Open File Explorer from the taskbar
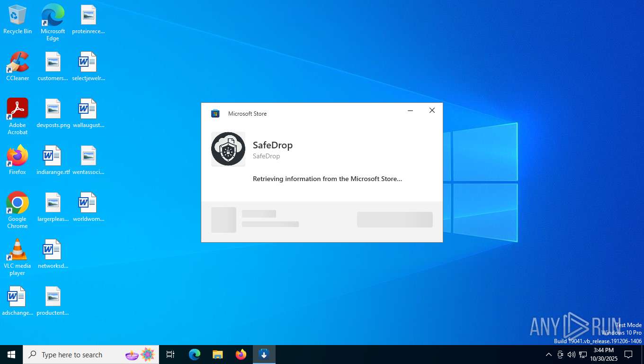 217,355
